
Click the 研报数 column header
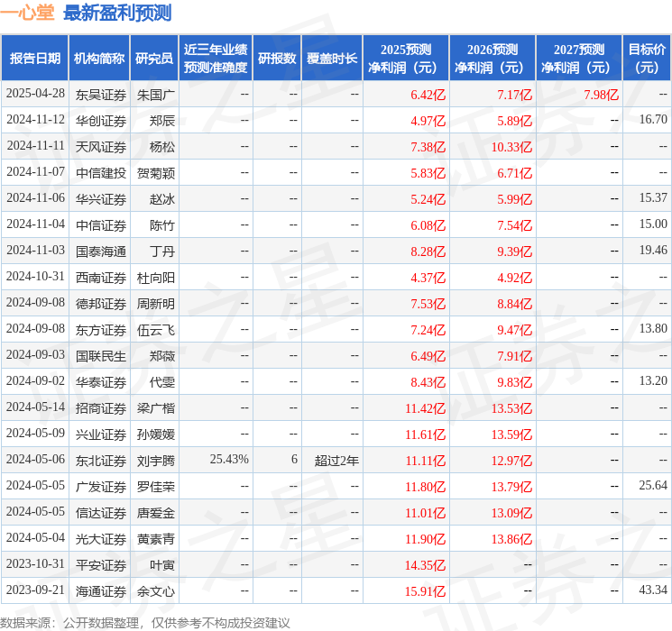(x=277, y=58)
